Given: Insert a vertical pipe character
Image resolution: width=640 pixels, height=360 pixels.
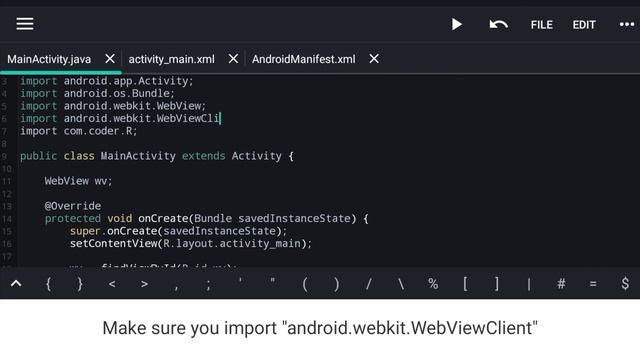Looking at the screenshot, I should tap(529, 284).
